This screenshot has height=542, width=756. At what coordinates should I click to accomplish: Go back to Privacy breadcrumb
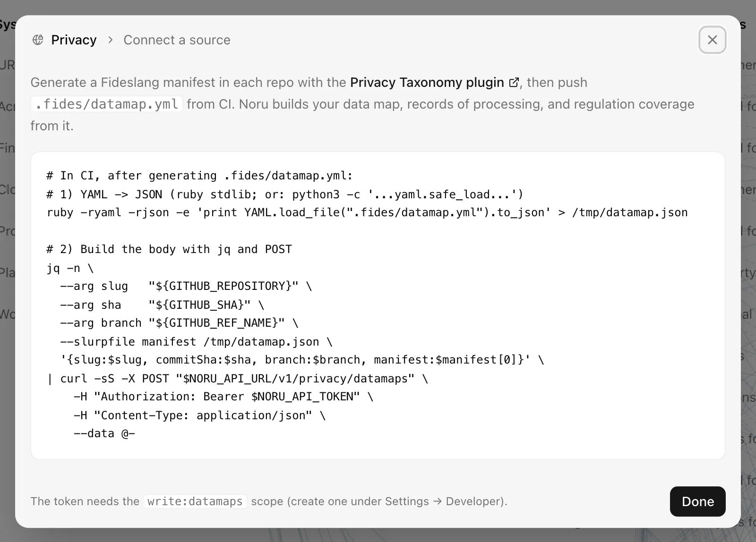74,40
